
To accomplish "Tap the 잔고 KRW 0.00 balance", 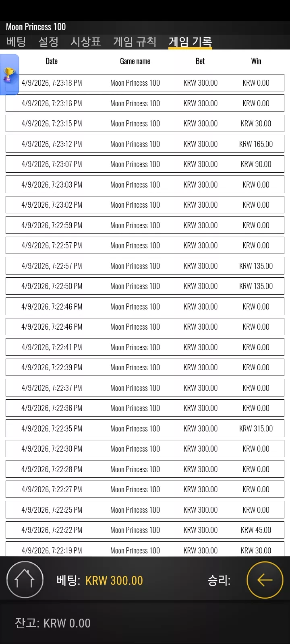I will pos(52,623).
